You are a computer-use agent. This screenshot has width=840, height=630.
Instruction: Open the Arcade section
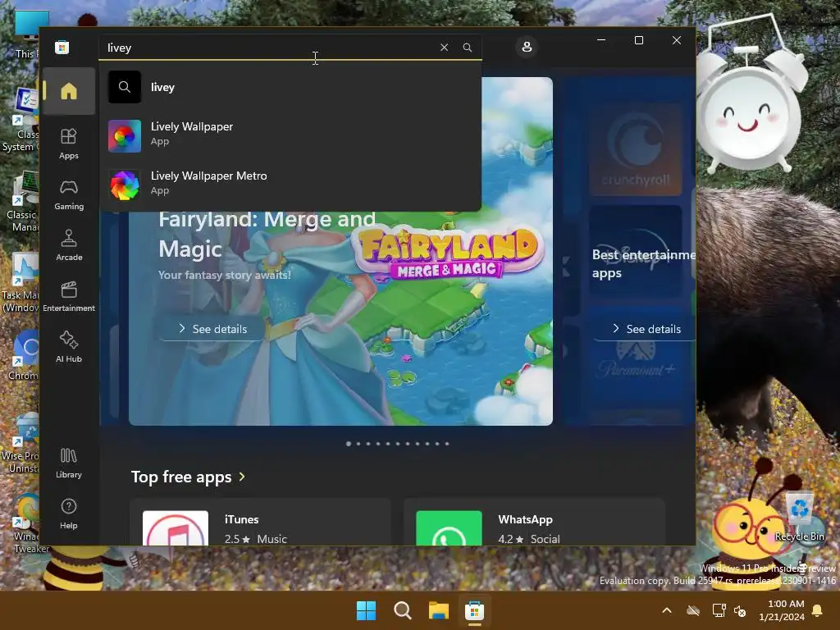point(69,245)
